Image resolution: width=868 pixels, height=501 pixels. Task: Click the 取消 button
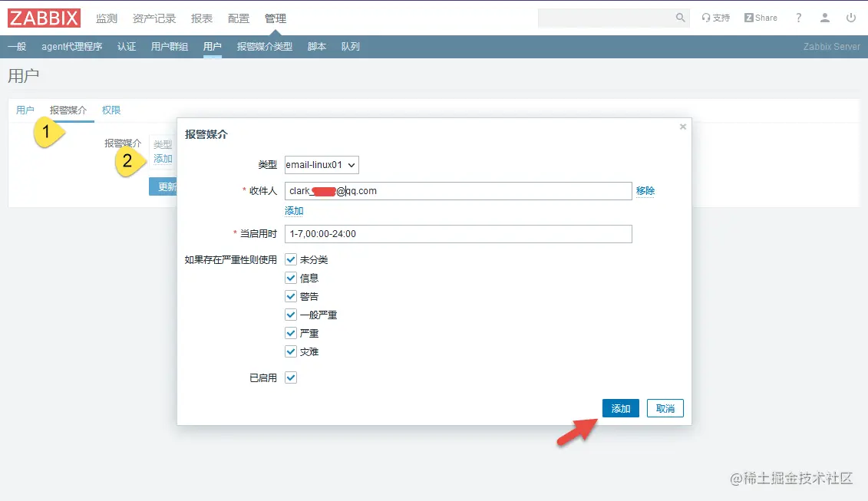click(665, 407)
